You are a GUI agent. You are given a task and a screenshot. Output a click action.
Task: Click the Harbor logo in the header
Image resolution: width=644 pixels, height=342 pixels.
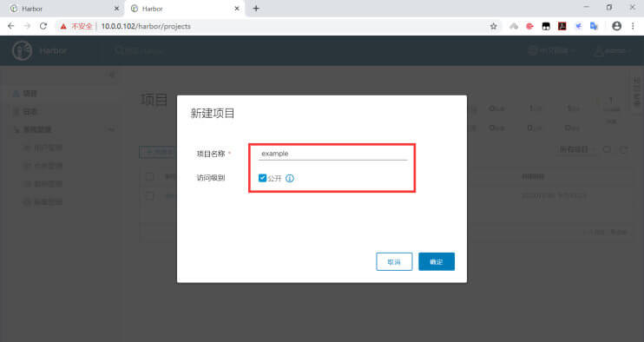pyautogui.click(x=23, y=51)
